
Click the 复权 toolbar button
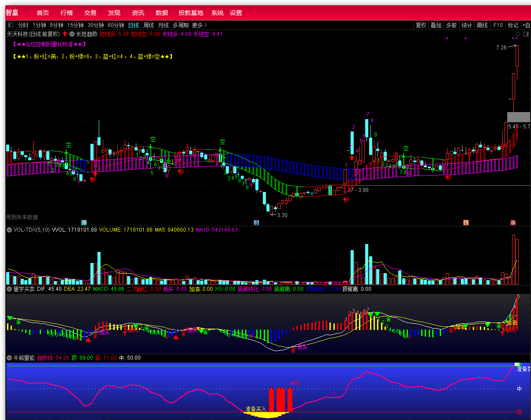(421, 25)
